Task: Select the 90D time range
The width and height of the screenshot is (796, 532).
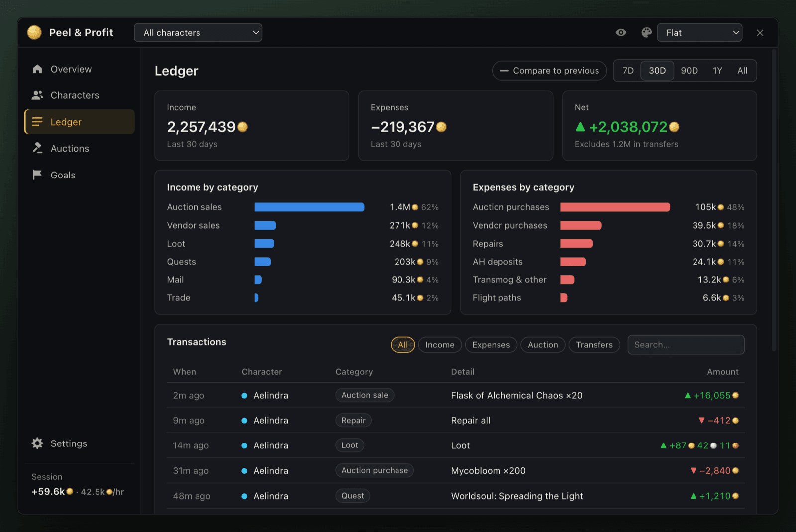Action: (689, 71)
